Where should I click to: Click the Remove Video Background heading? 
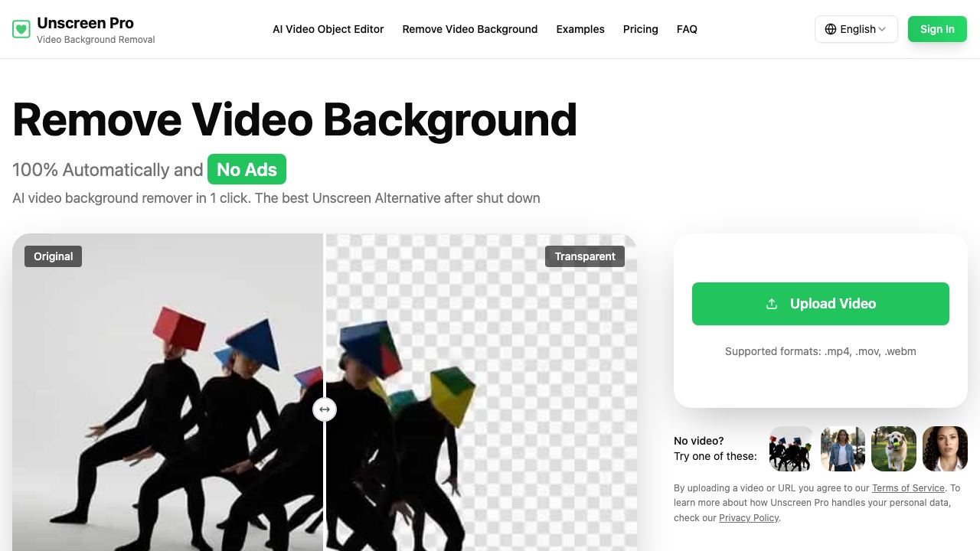point(295,119)
